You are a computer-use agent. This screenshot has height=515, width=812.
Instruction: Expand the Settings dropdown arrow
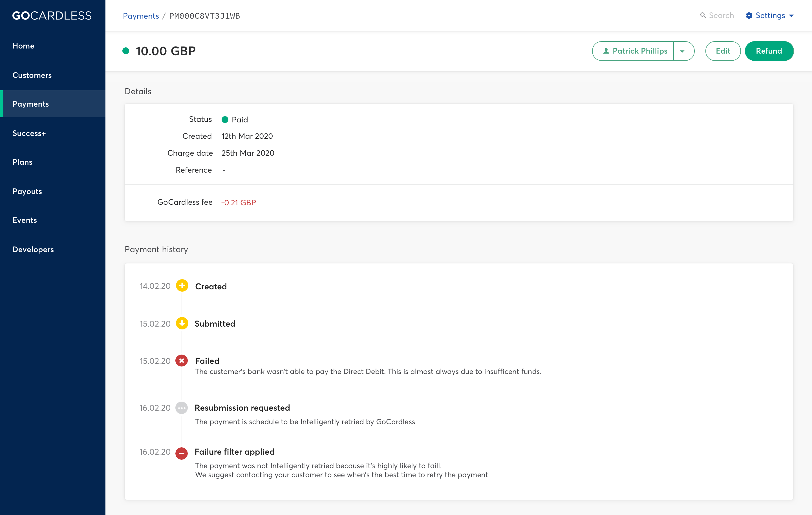(791, 16)
